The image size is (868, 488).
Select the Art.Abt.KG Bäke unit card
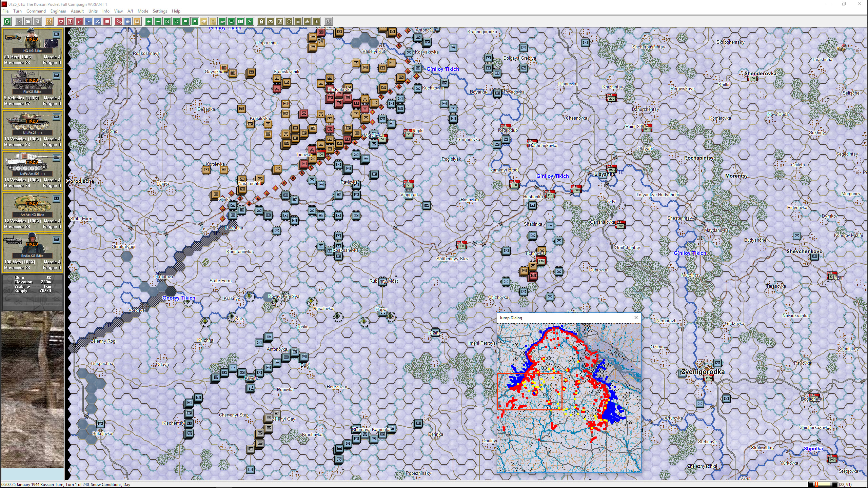(33, 211)
